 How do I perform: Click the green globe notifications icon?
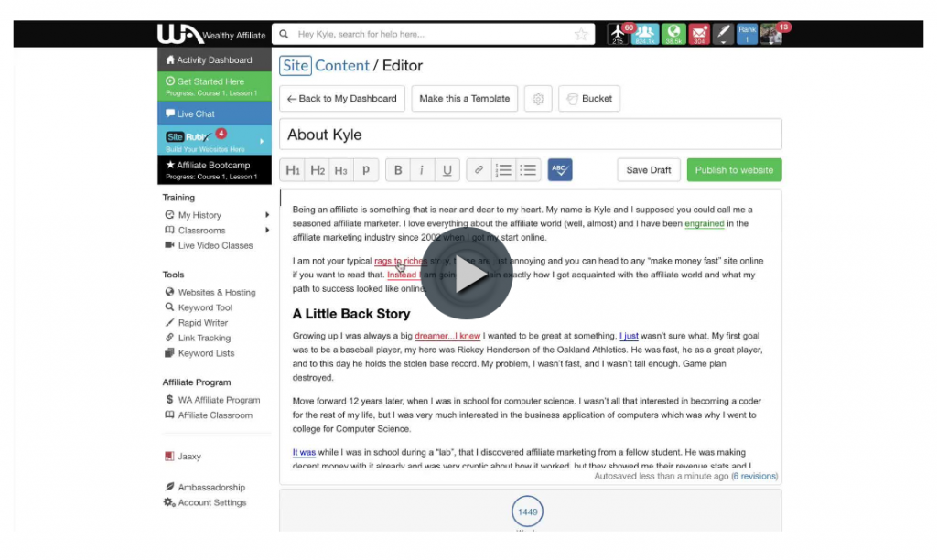click(673, 33)
